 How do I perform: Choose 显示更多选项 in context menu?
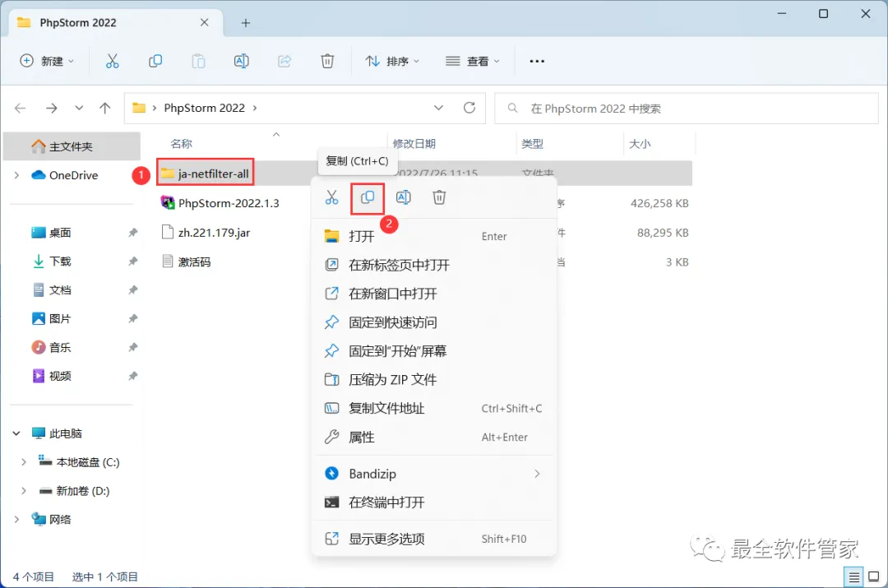pyautogui.click(x=434, y=539)
